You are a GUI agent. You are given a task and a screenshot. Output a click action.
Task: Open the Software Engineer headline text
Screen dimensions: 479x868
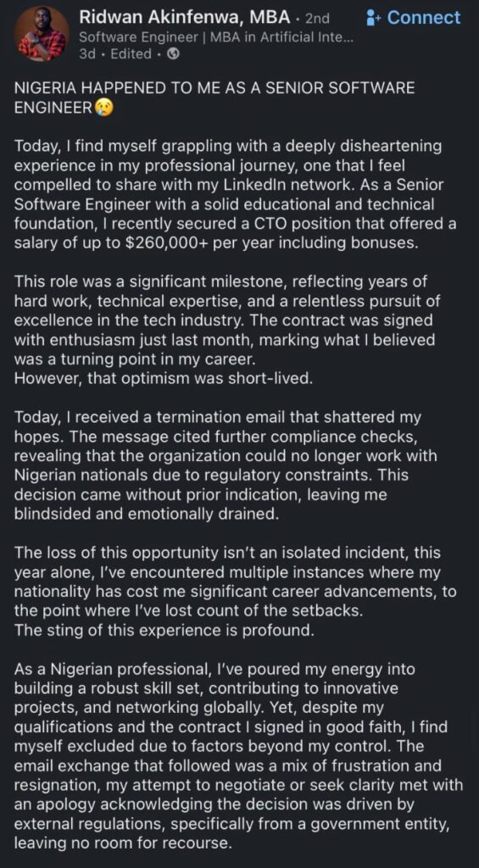218,37
